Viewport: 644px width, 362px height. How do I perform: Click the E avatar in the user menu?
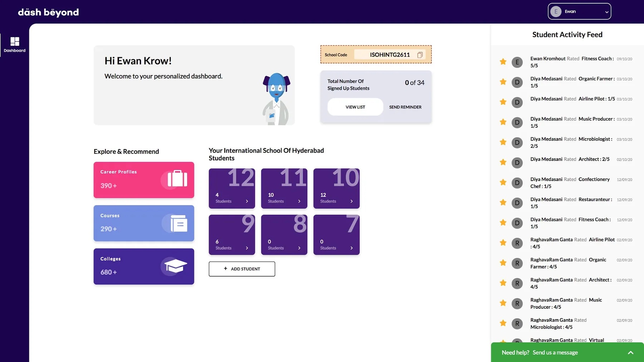tap(556, 11)
